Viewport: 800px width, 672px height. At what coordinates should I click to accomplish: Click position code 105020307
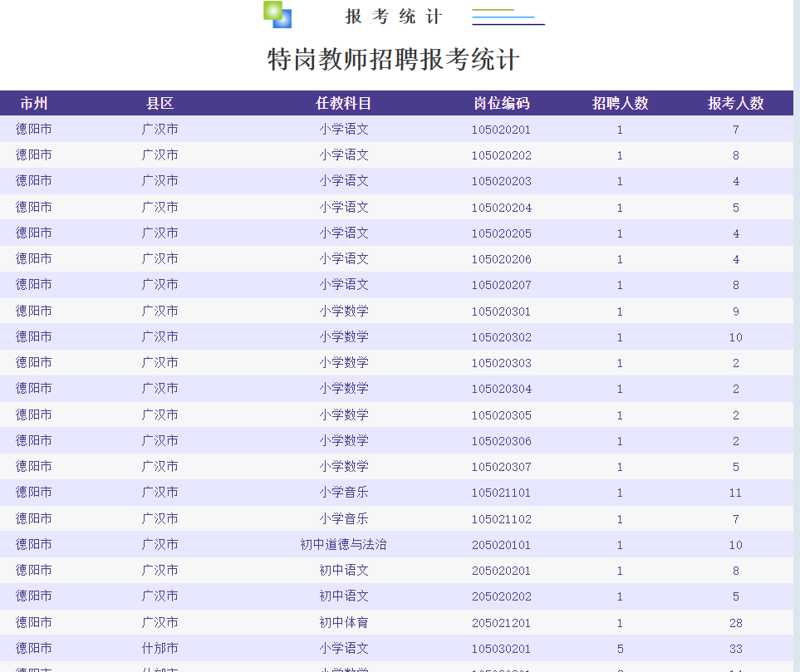[501, 467]
